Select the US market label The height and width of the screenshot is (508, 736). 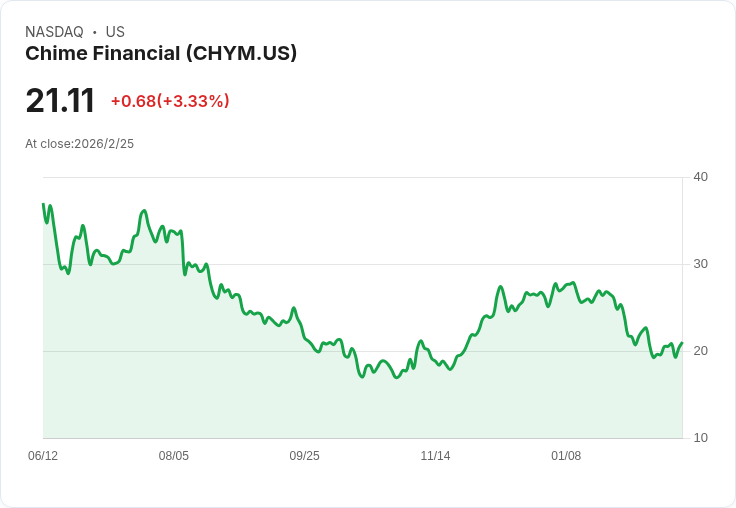[115, 32]
